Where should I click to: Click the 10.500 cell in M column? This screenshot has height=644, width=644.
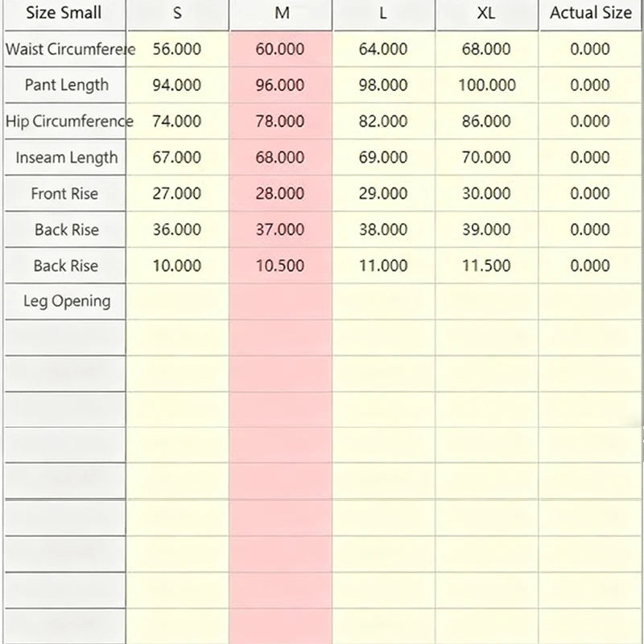point(281,266)
